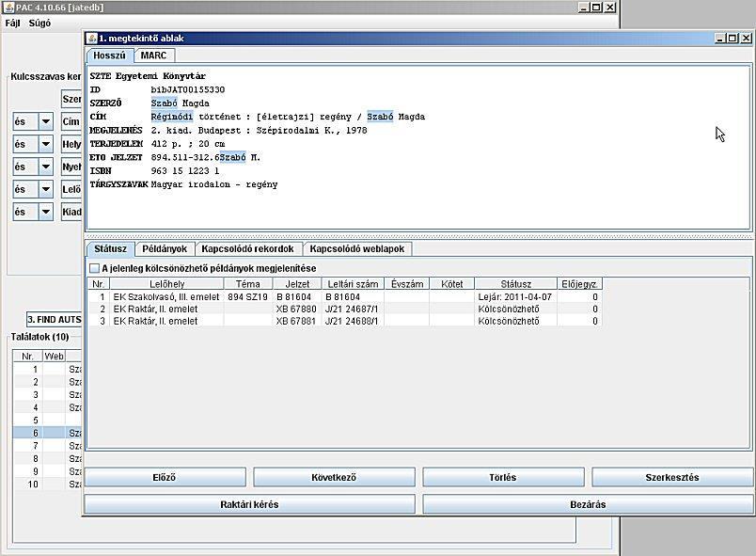The height and width of the screenshot is (556, 756).
Task: Click the Kötet column header
Action: pyautogui.click(x=451, y=284)
